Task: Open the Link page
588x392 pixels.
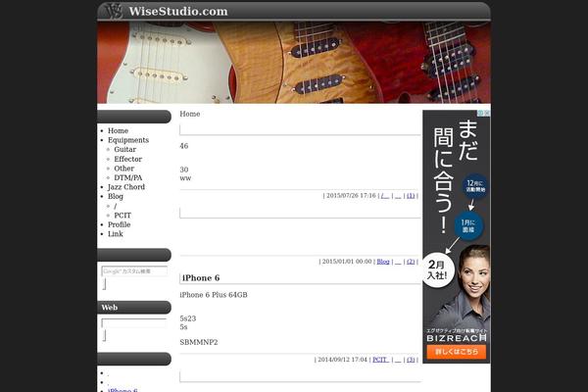Action: coord(116,233)
